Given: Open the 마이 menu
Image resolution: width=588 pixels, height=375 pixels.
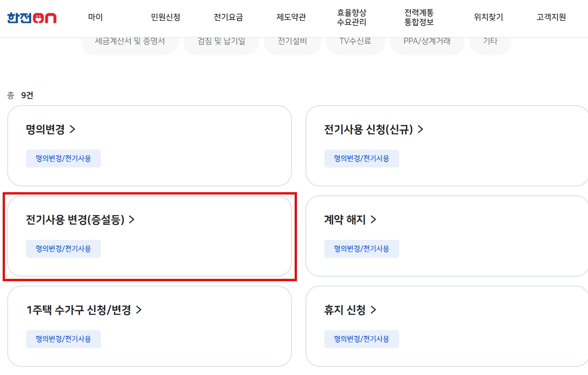Looking at the screenshot, I should (x=96, y=18).
